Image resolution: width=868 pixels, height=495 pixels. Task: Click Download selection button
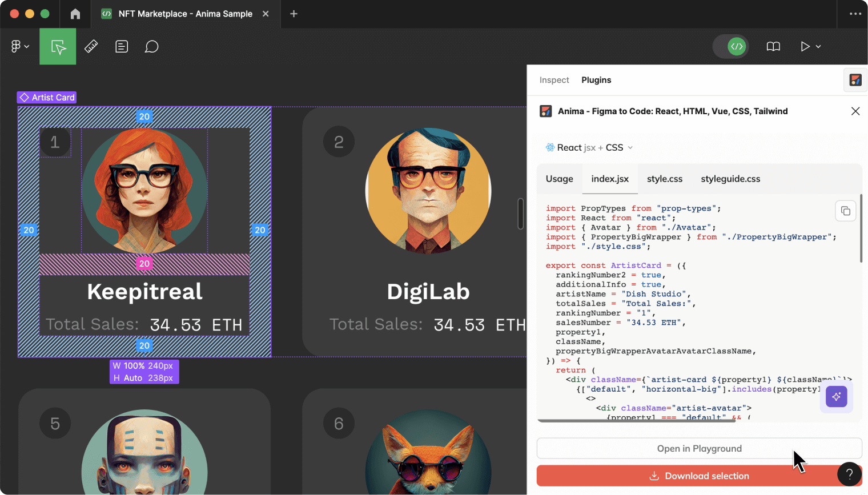[699, 476]
